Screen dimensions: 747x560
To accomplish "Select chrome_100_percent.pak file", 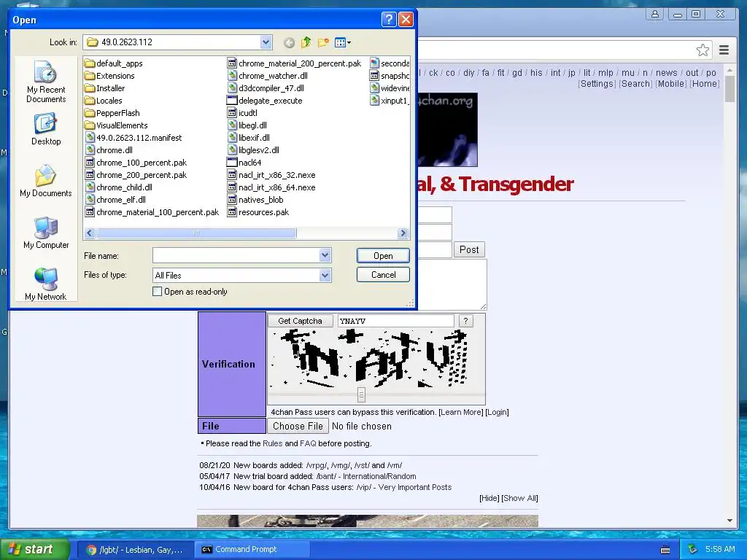I will tap(136, 163).
